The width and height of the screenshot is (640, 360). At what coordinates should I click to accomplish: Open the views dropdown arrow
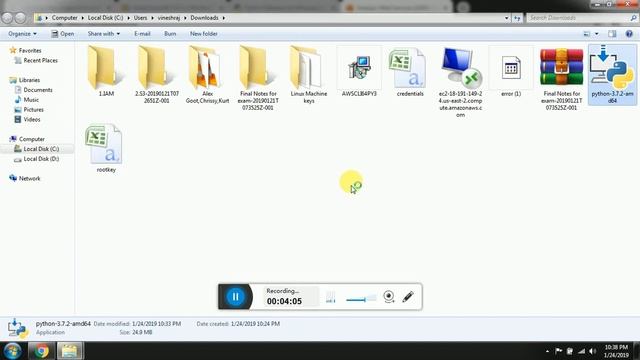click(x=597, y=34)
